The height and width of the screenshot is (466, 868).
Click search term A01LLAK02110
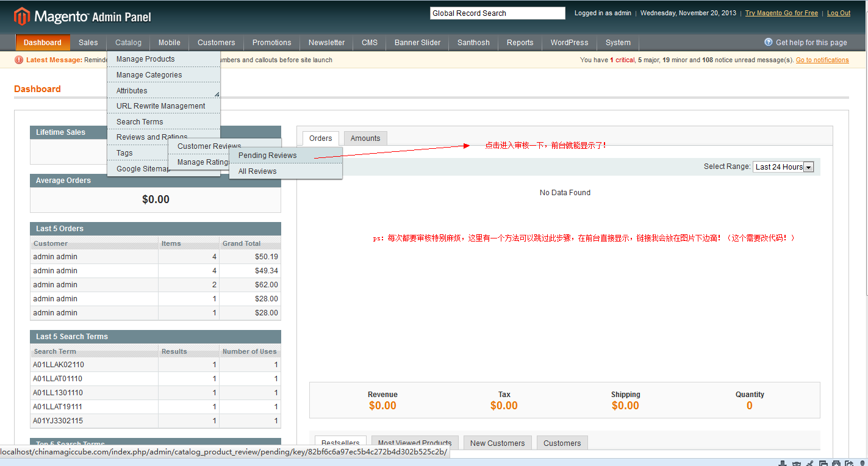coord(59,365)
